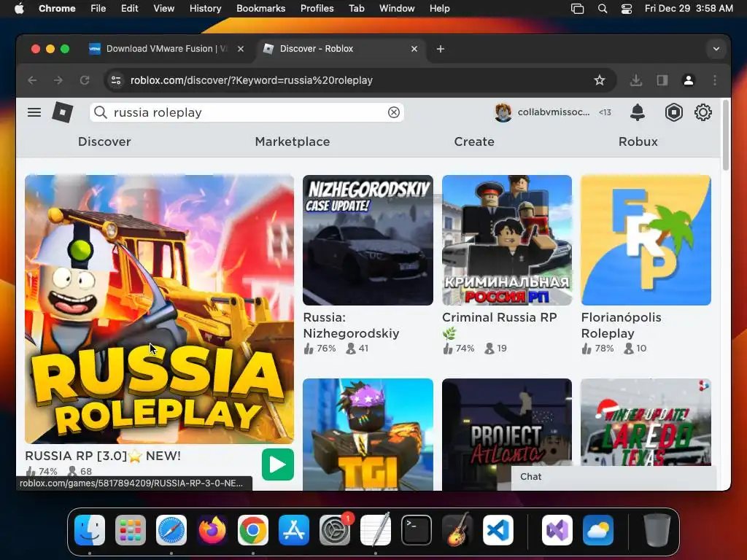Open the Create section
This screenshot has height=560, width=747.
coord(474,141)
